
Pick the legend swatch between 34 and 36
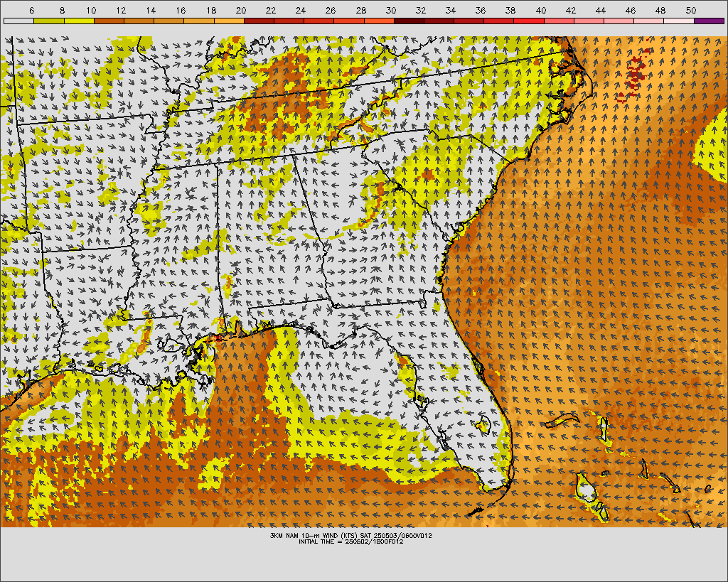[x=469, y=21]
